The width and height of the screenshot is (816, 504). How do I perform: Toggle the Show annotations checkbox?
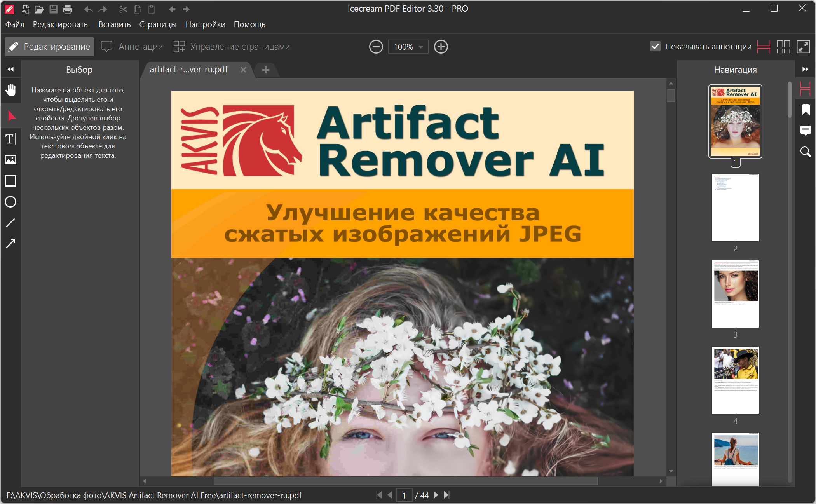655,47
